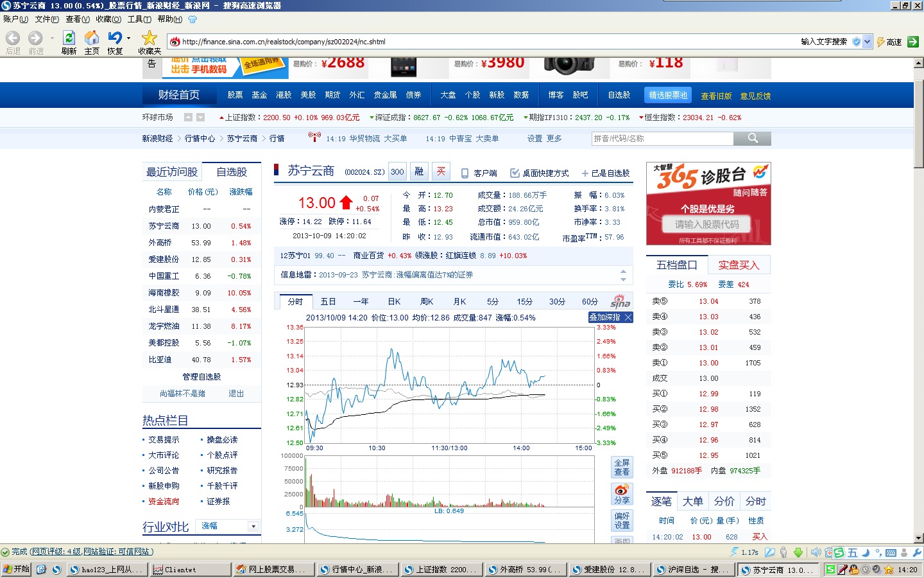Click the wrench settings icon in the IME bar
The image size is (924, 578).
[916, 552]
